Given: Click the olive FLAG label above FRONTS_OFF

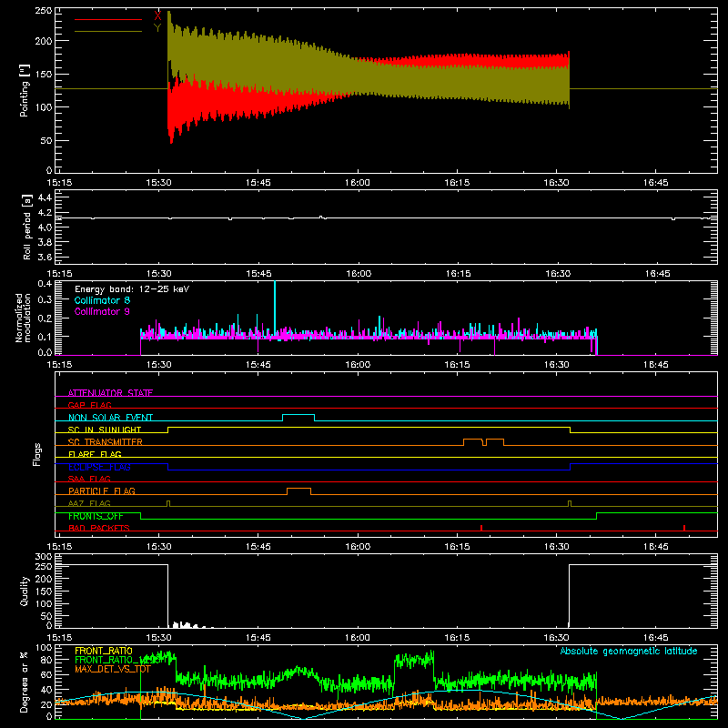Looking at the screenshot, I should (89, 503).
